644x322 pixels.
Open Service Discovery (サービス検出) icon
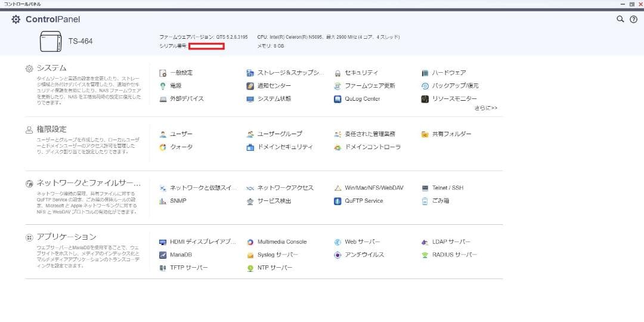250,201
